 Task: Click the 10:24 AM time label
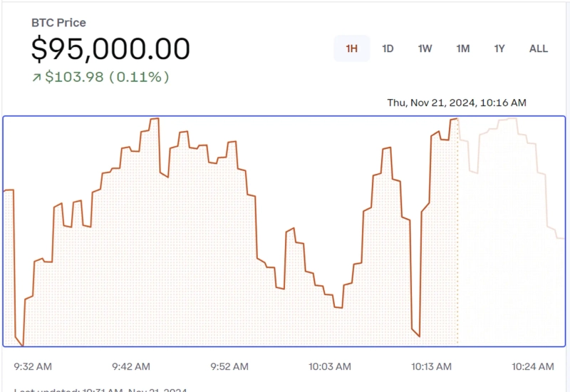coord(533,366)
